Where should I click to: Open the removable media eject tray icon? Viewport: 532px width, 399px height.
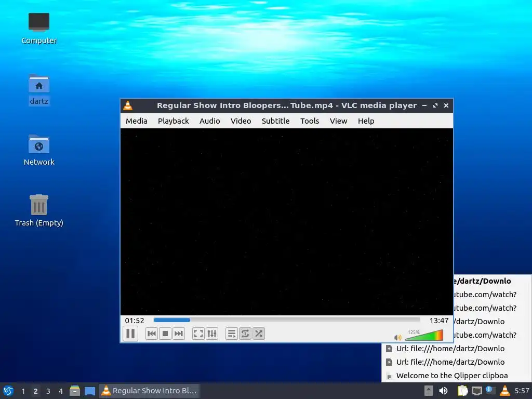[x=429, y=391]
